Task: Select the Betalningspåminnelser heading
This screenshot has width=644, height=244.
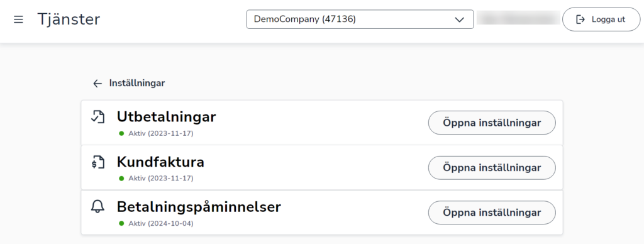Action: [x=199, y=207]
